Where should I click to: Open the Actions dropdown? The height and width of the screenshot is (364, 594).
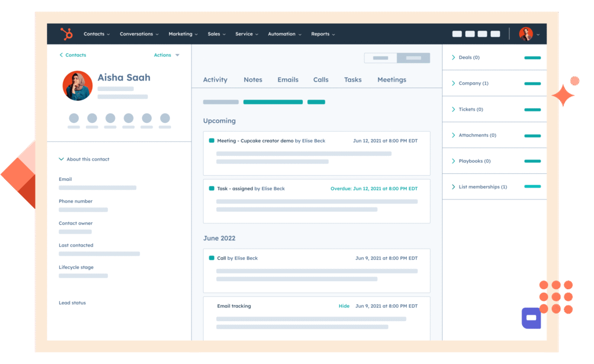point(166,55)
